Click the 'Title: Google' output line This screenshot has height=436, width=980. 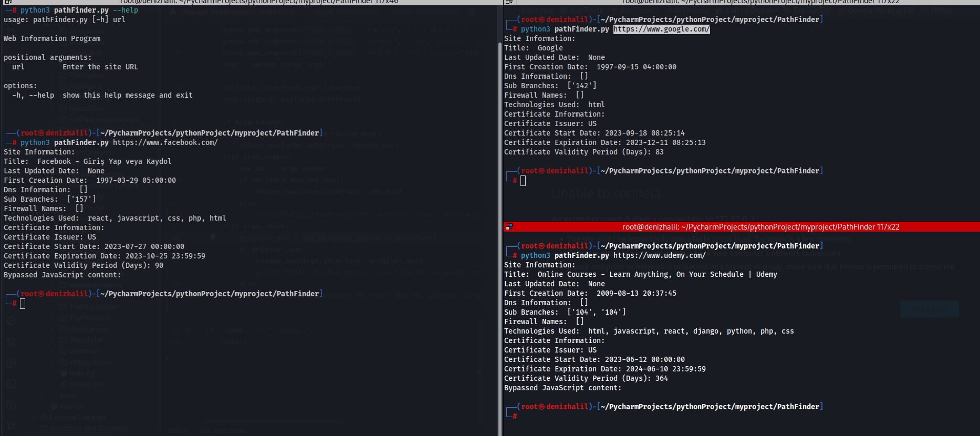pos(534,48)
